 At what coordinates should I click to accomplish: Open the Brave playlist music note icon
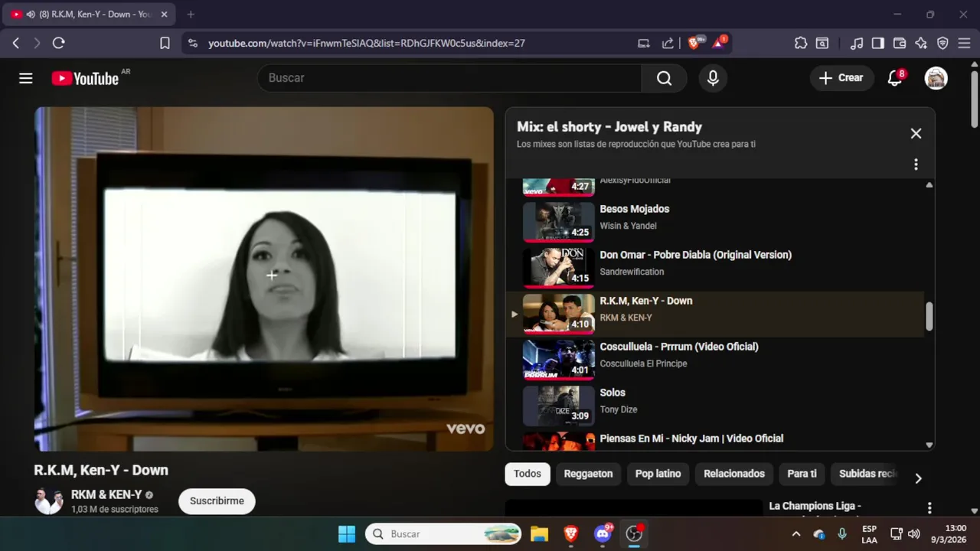(x=857, y=44)
